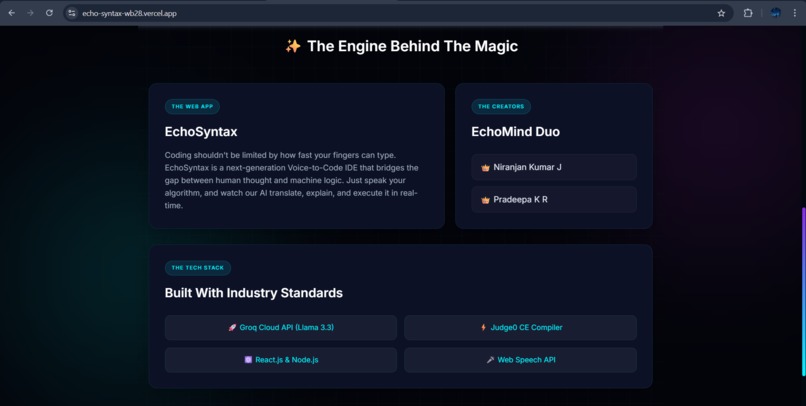
Task: Click the browser forward arrow
Action: coord(30,13)
